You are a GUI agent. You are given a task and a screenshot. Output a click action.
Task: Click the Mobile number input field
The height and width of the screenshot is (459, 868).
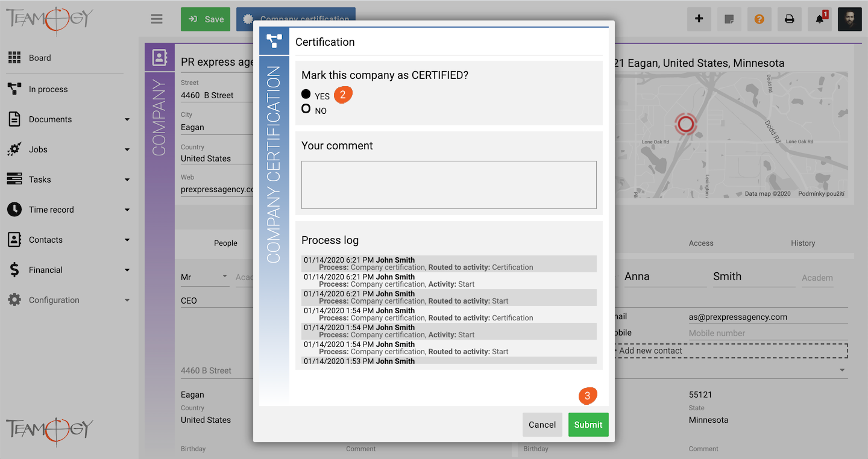coord(768,333)
